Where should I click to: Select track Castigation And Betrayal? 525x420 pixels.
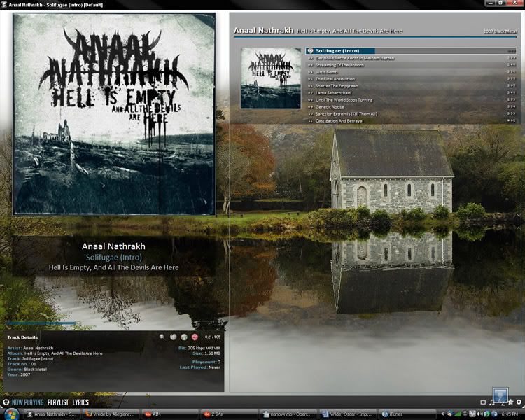coord(411,121)
